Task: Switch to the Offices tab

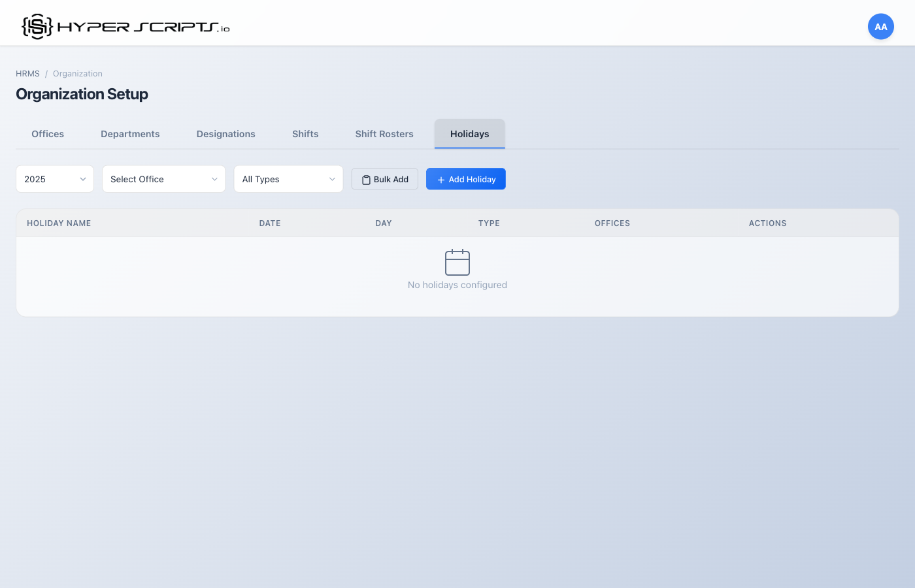Action: (47, 133)
